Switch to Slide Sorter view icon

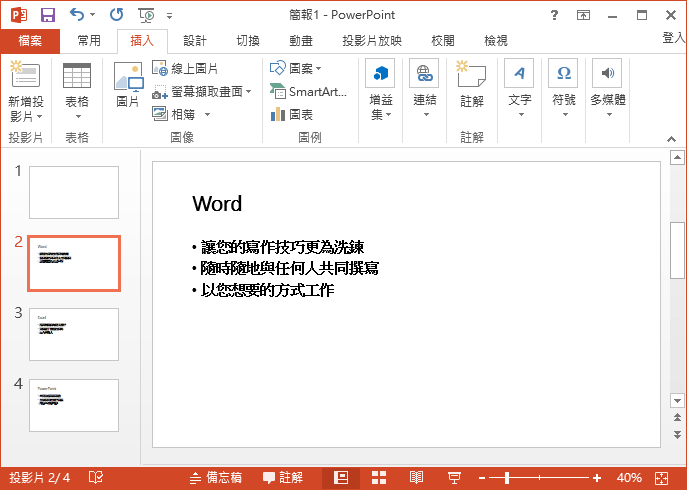[x=379, y=478]
